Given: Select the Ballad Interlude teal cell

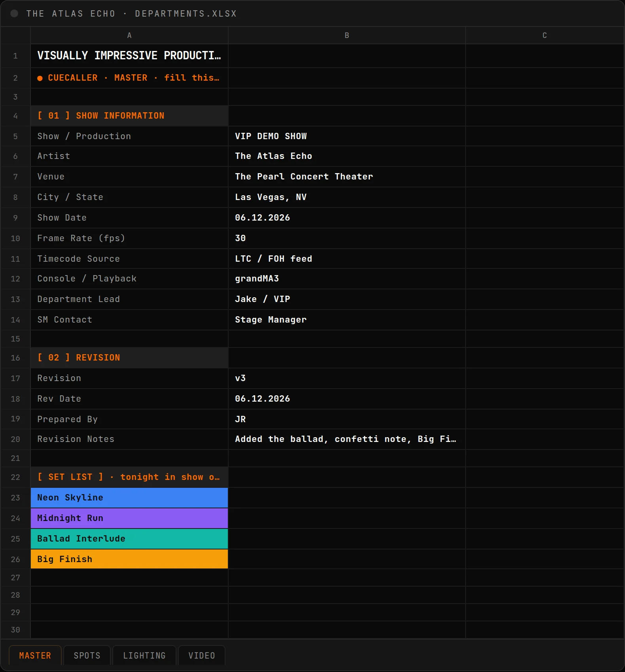Looking at the screenshot, I should tap(129, 539).
